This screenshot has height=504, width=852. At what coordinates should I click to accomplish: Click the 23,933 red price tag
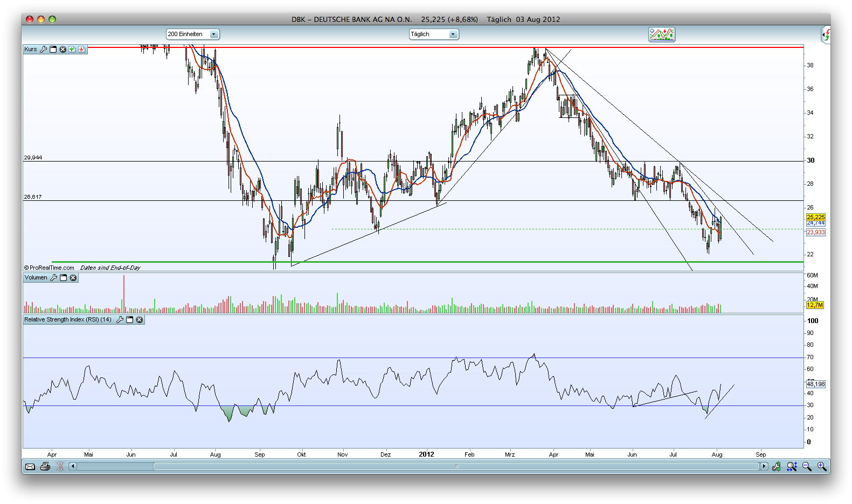pos(816,233)
